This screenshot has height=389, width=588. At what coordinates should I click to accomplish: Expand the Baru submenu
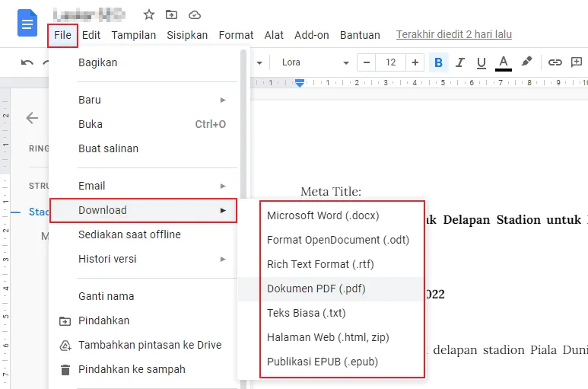point(144,100)
